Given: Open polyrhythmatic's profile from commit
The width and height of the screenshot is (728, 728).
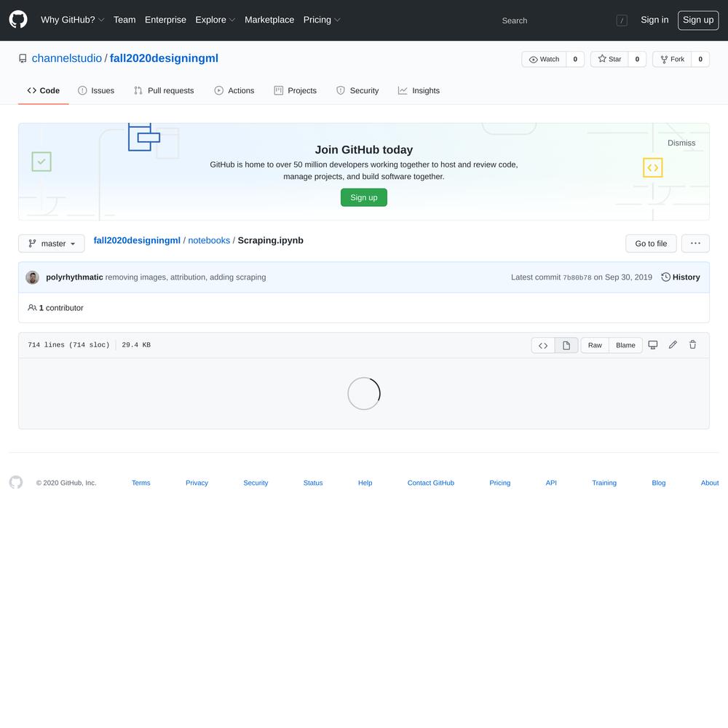Looking at the screenshot, I should tap(74, 277).
